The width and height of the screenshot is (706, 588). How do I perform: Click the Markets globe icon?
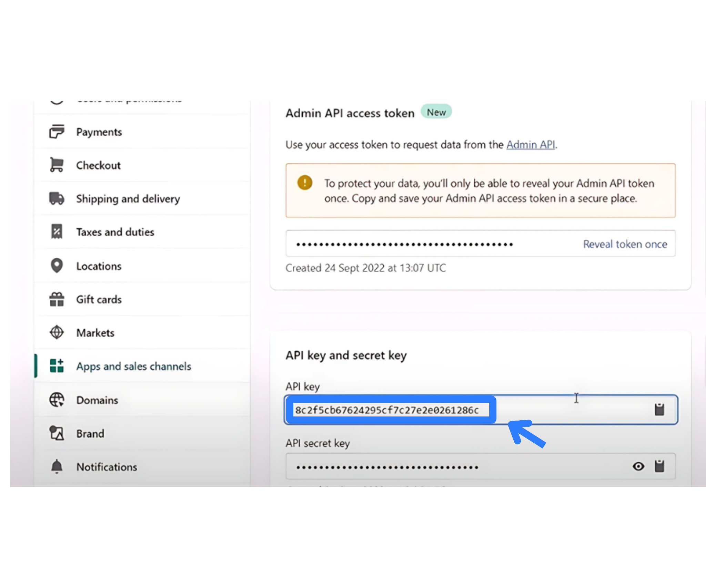(57, 332)
